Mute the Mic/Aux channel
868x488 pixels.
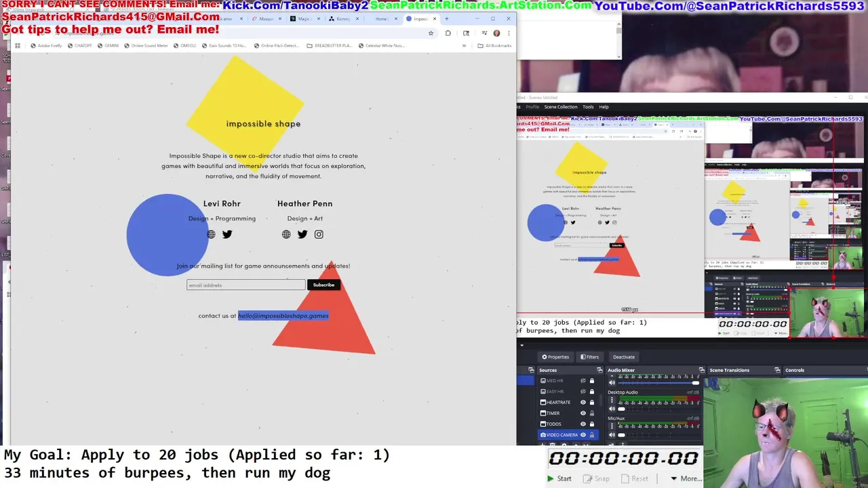click(612, 435)
